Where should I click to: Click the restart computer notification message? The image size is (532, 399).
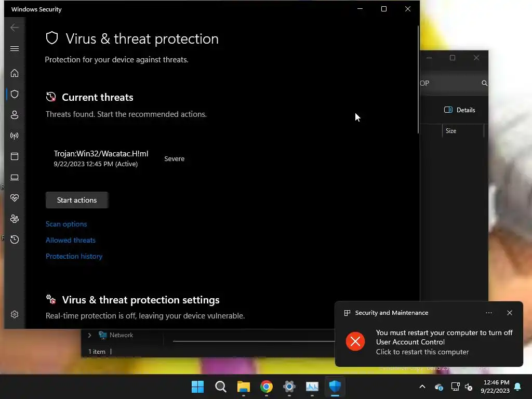[x=444, y=342]
